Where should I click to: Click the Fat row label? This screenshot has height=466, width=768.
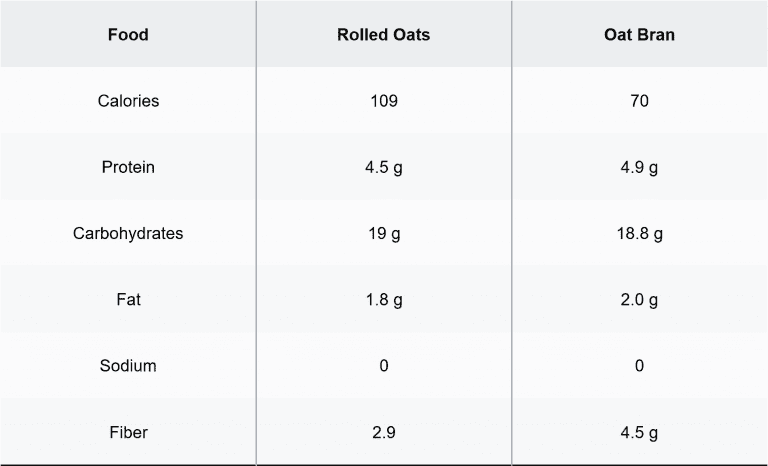[128, 300]
